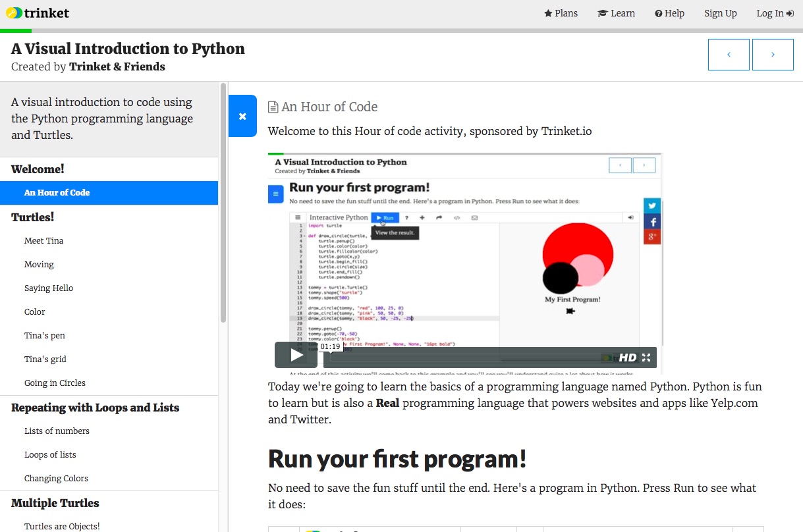Image resolution: width=803 pixels, height=532 pixels.
Task: Open the Learn menu item
Action: (616, 13)
